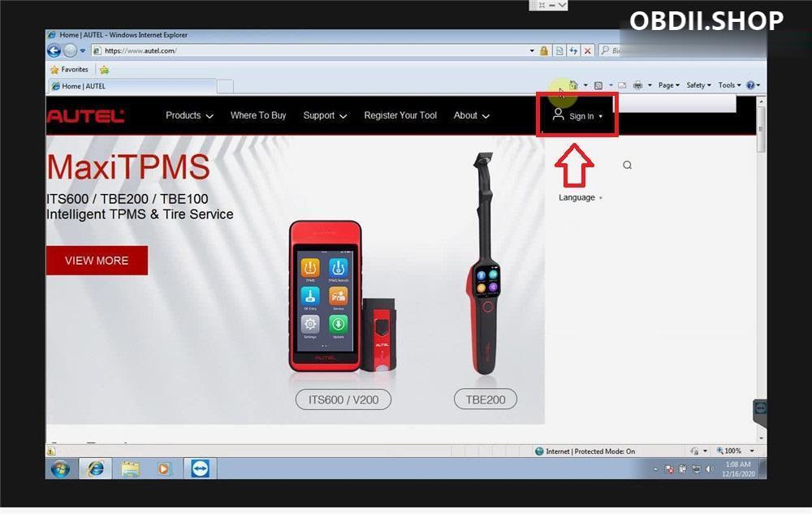This screenshot has width=812, height=514.
Task: Open Windows Explorer folder taskbar icon
Action: tap(130, 469)
